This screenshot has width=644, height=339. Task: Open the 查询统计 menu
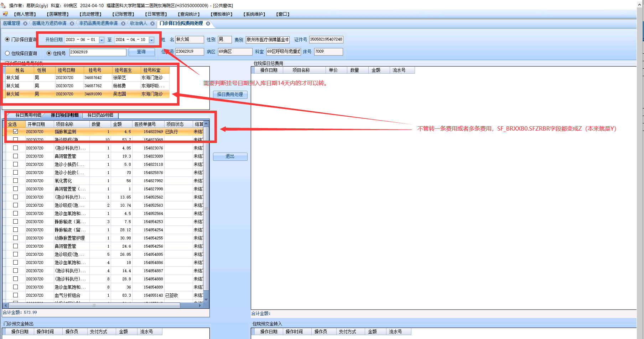pyautogui.click(x=189, y=14)
